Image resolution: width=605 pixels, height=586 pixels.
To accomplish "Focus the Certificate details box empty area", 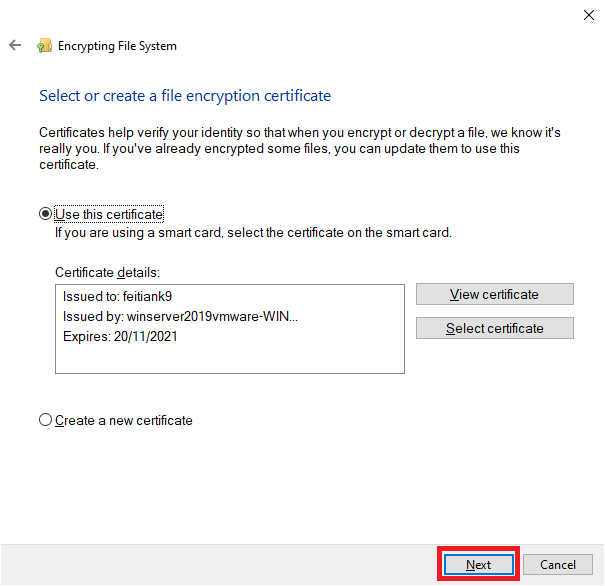I will point(230,359).
